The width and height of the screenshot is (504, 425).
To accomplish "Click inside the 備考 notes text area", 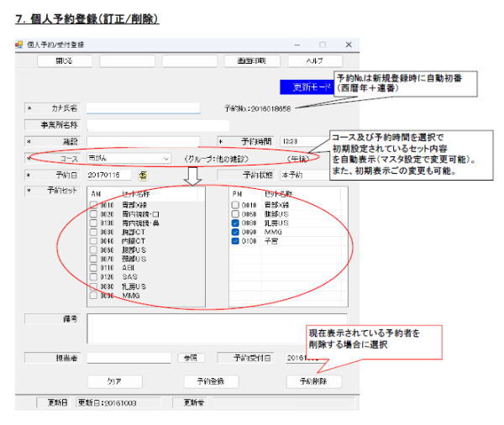I will (218, 328).
